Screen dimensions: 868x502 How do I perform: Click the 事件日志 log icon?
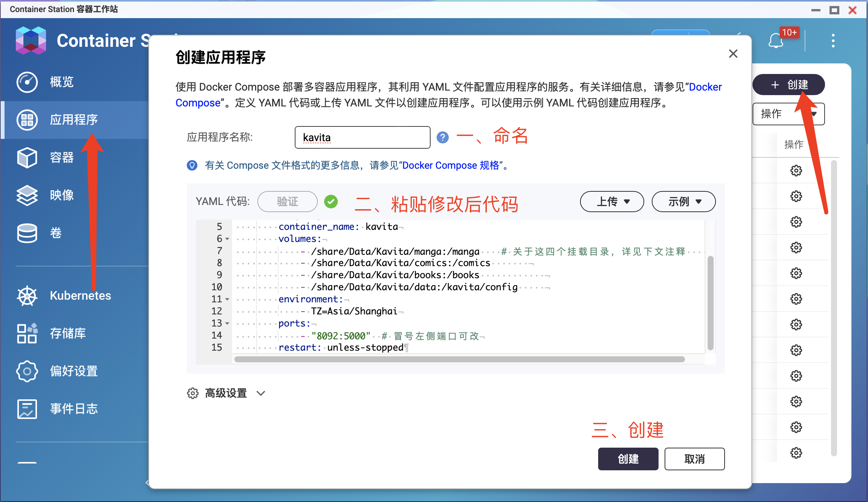coord(27,409)
